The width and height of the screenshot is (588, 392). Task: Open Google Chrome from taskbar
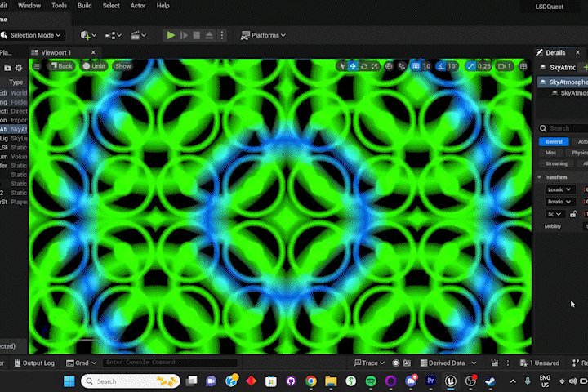click(x=311, y=381)
